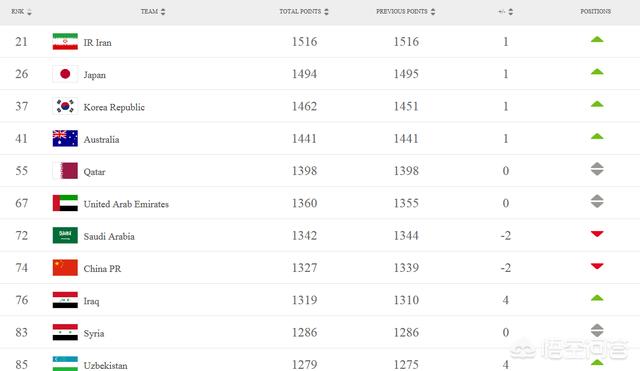Click the red down arrow for Saudi Arabia
The height and width of the screenshot is (371, 640).
(597, 234)
